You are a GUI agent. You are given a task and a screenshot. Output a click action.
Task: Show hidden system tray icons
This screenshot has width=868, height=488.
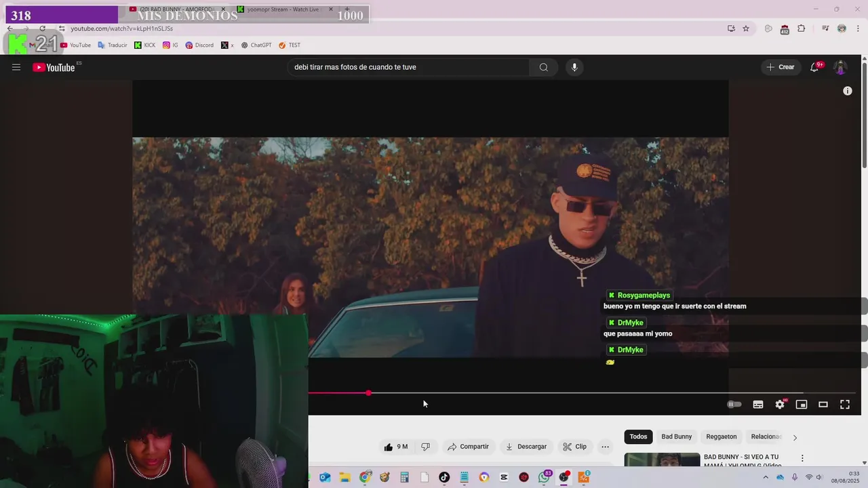coord(766,477)
